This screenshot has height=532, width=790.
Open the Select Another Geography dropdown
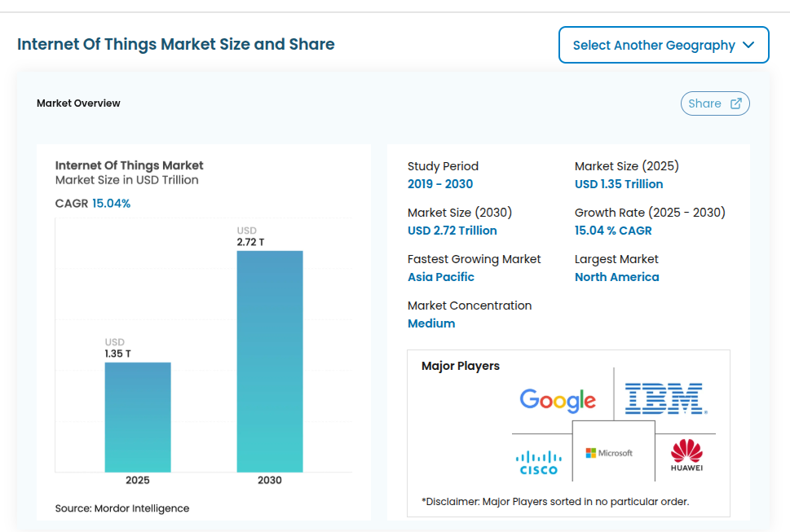664,45
